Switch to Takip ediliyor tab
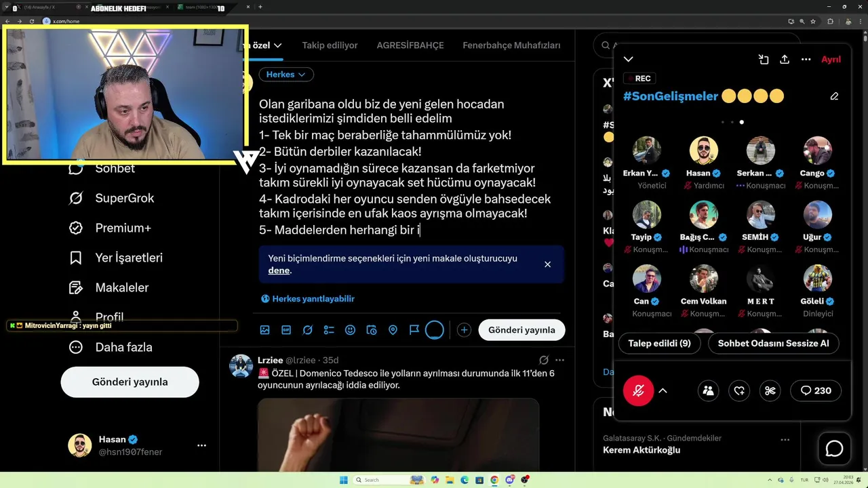This screenshot has width=868, height=488. (x=330, y=45)
